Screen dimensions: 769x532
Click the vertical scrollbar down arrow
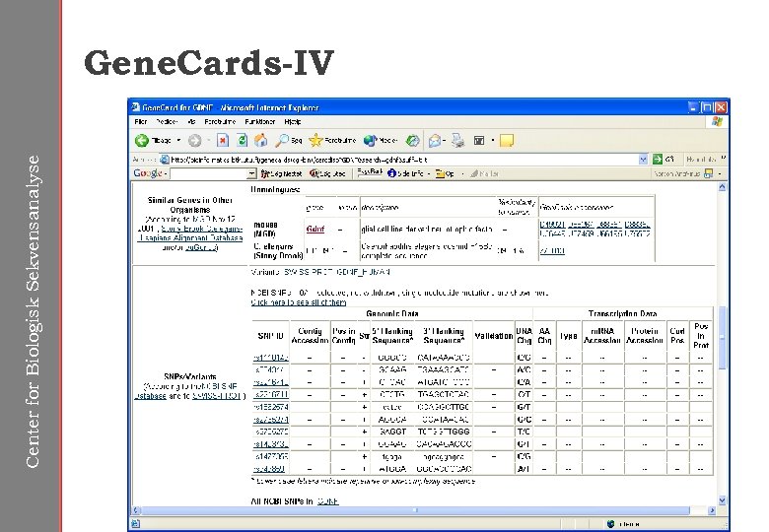722,500
